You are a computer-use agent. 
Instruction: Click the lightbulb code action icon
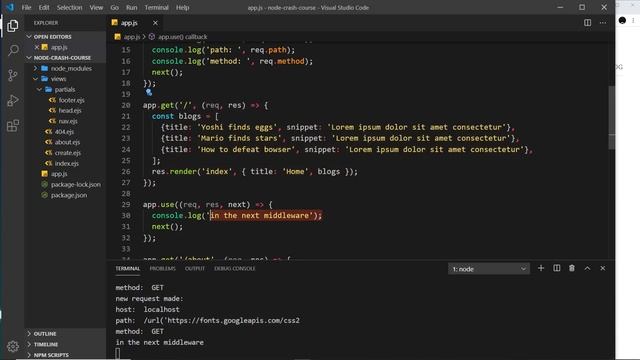(149, 93)
